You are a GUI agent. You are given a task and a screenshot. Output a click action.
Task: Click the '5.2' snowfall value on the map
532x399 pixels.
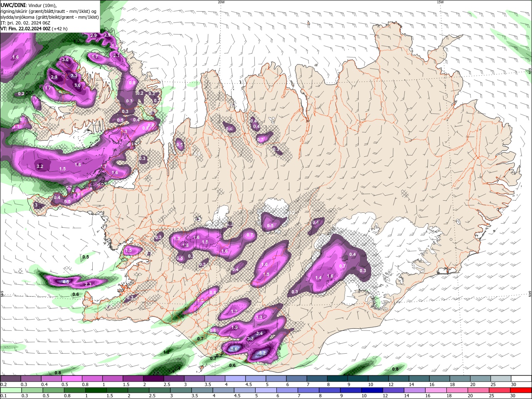(262, 353)
